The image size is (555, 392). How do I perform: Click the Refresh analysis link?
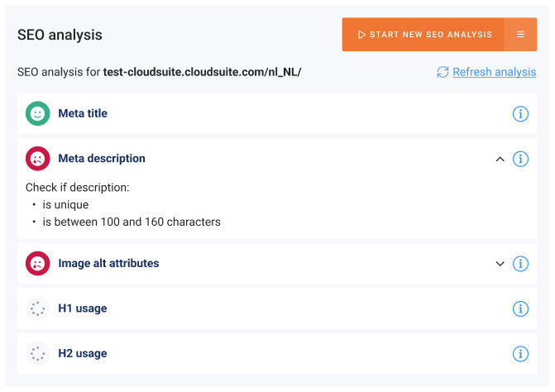pos(494,72)
